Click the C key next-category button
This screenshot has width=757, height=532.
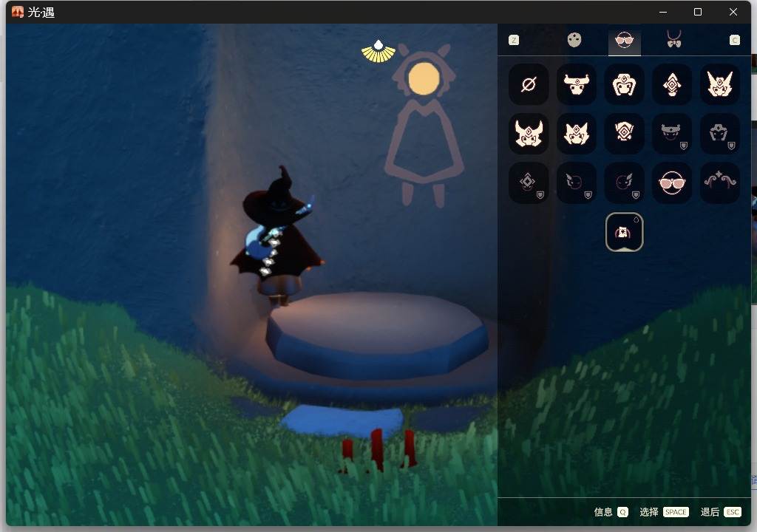tap(734, 40)
